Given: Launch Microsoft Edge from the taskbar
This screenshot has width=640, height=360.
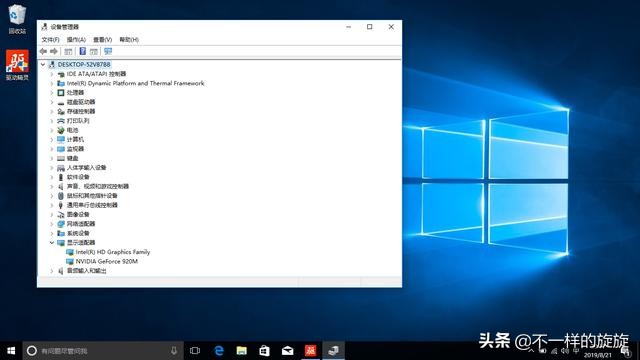Looking at the screenshot, I should [x=219, y=351].
